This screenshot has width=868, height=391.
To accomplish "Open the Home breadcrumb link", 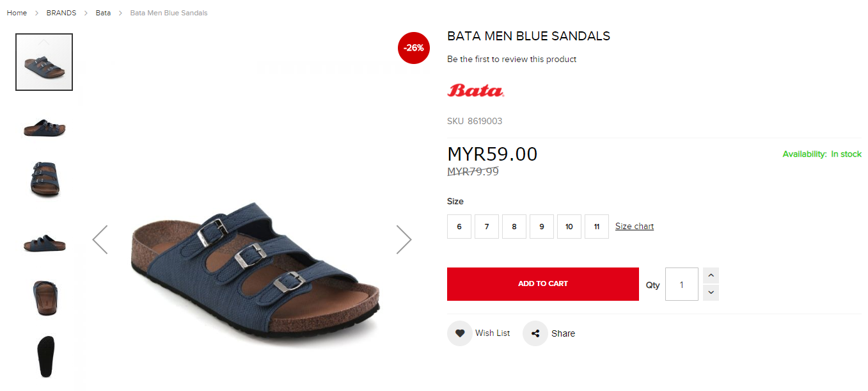I will pyautogui.click(x=17, y=13).
